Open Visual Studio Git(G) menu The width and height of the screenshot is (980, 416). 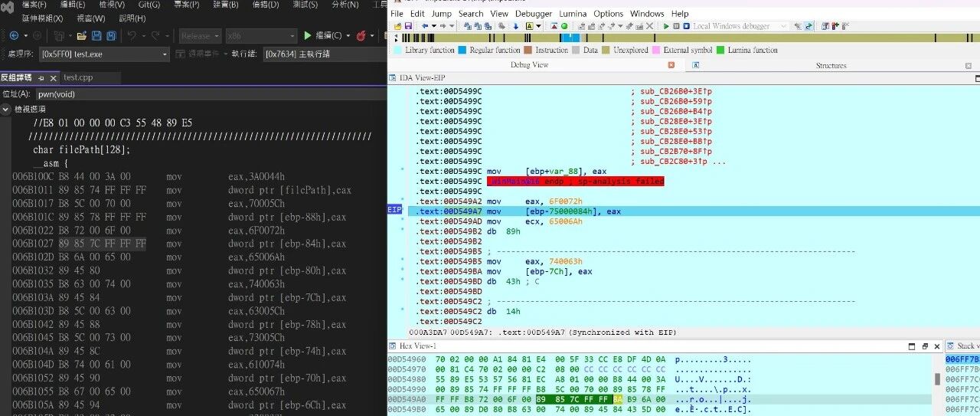coord(149,5)
